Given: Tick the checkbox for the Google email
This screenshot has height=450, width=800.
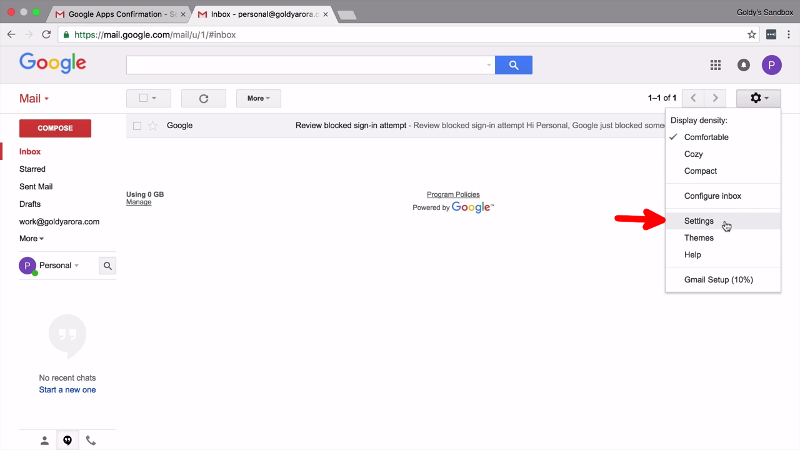Looking at the screenshot, I should pyautogui.click(x=137, y=126).
